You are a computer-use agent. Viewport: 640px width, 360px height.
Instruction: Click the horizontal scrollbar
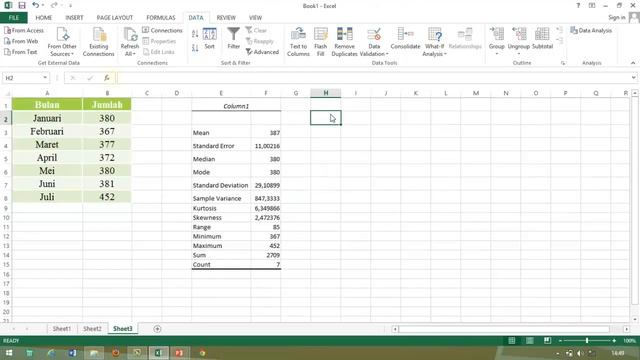click(x=504, y=329)
